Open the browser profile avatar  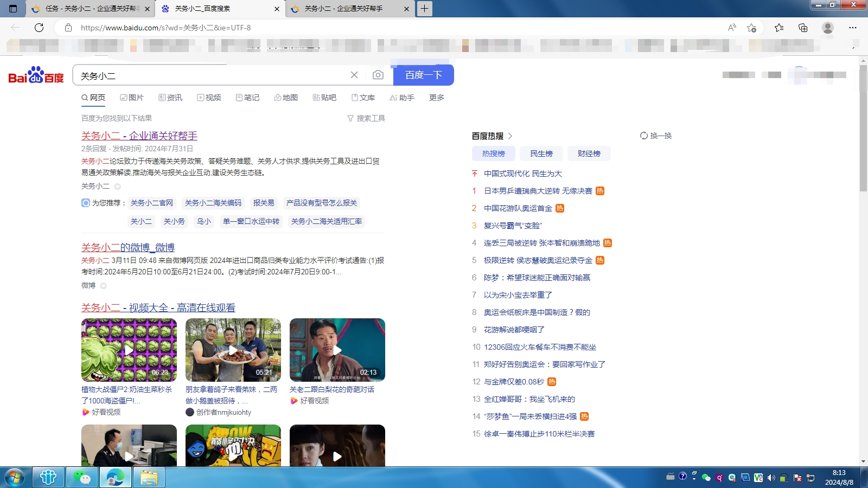click(x=828, y=28)
